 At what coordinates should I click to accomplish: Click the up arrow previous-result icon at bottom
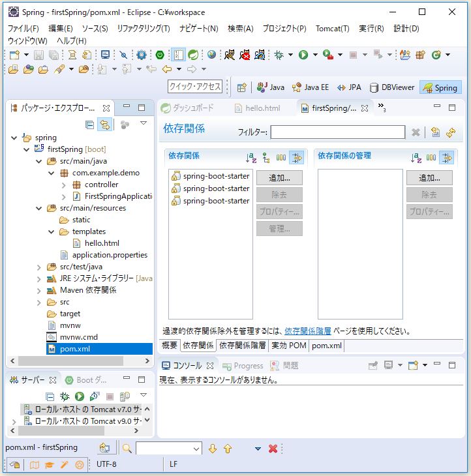[x=228, y=449]
